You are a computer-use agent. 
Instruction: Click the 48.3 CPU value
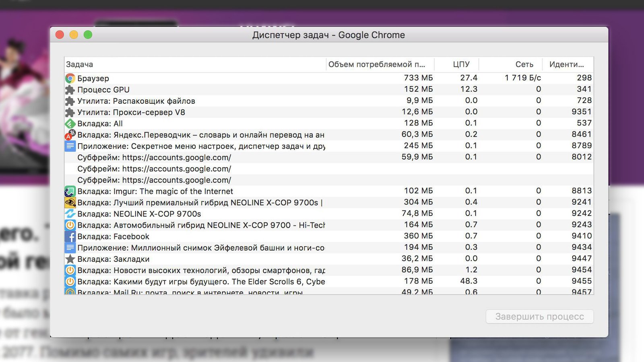pos(469,281)
